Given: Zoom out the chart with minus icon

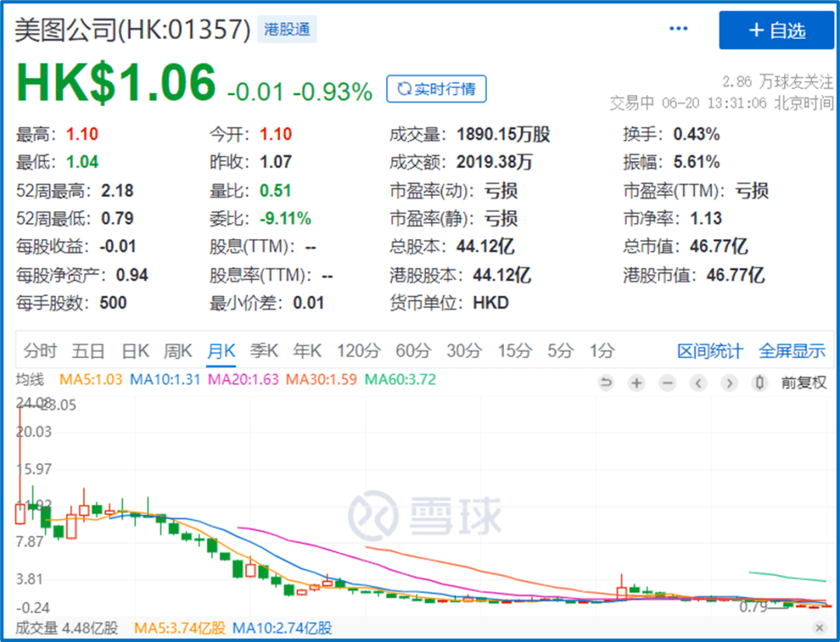Looking at the screenshot, I should pyautogui.click(x=667, y=383).
